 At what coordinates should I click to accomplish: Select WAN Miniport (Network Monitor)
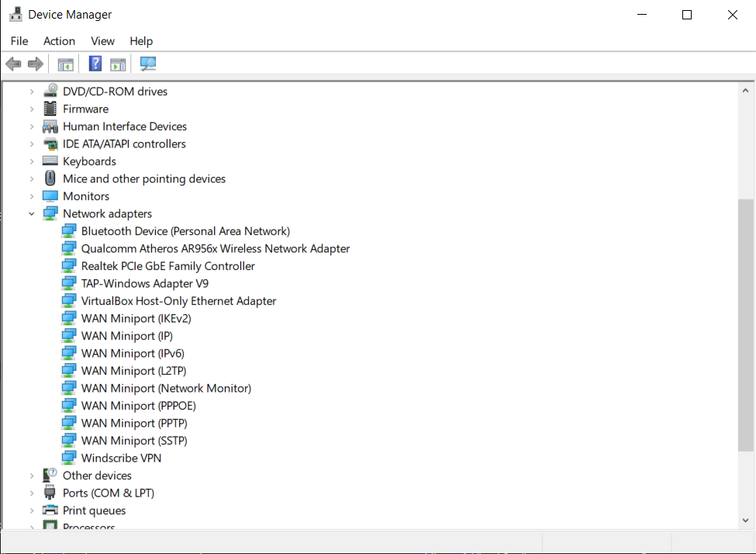pos(167,388)
